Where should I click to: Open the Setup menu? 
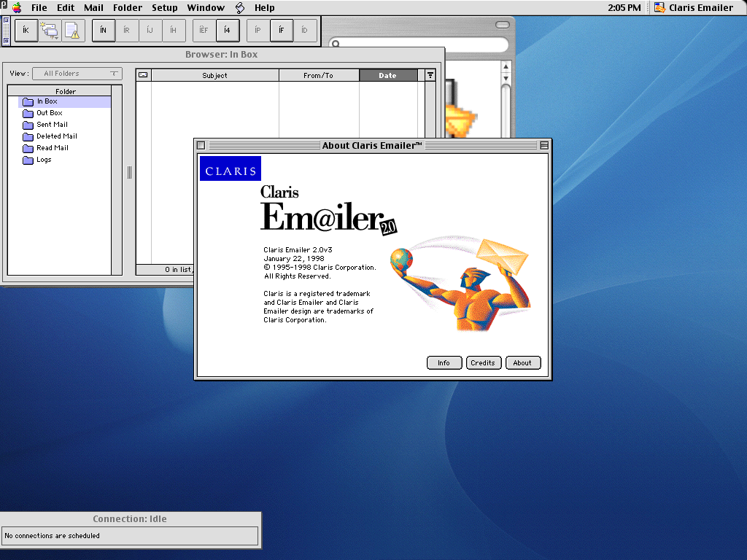pyautogui.click(x=164, y=7)
